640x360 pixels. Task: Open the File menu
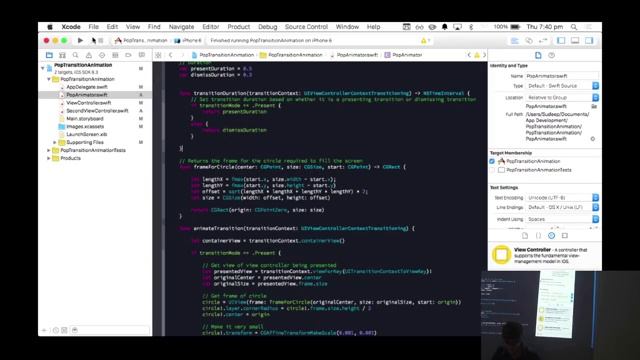click(93, 27)
